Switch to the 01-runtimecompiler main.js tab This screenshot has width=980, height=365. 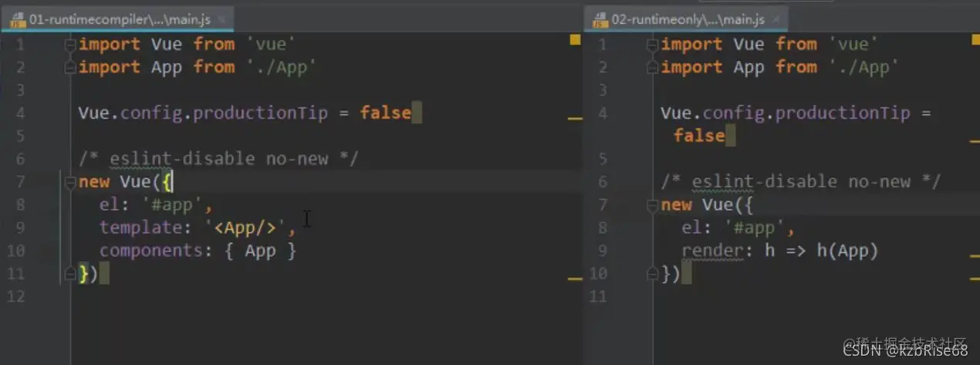(117, 19)
